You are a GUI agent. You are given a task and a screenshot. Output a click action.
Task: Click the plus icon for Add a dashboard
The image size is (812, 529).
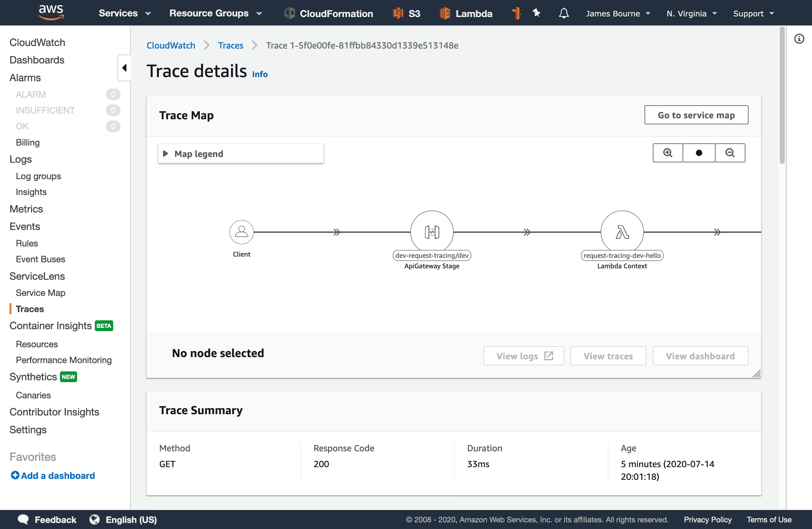click(15, 475)
